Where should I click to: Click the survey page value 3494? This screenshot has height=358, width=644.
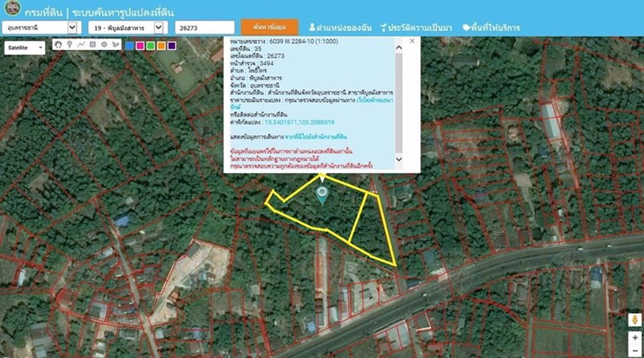coord(267,63)
